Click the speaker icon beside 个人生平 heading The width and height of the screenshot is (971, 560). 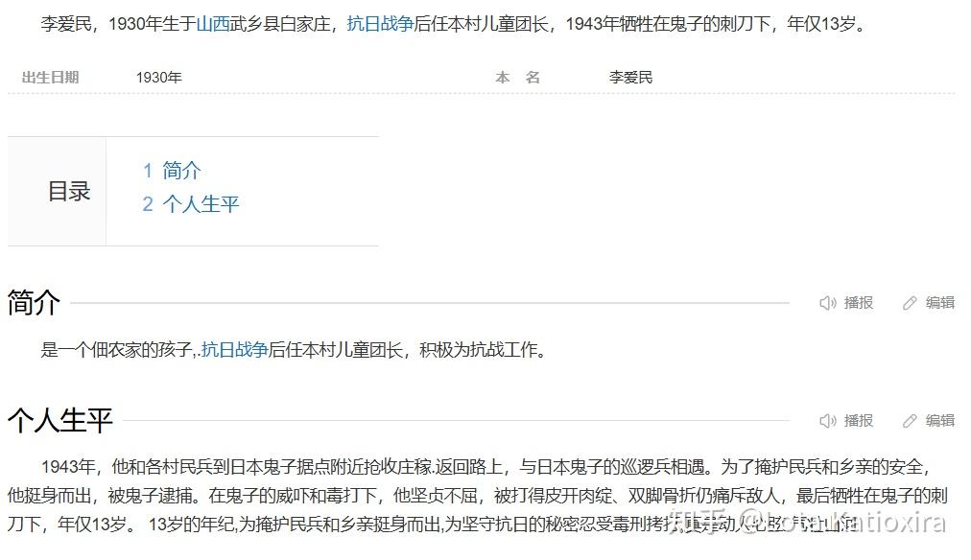[x=828, y=421]
